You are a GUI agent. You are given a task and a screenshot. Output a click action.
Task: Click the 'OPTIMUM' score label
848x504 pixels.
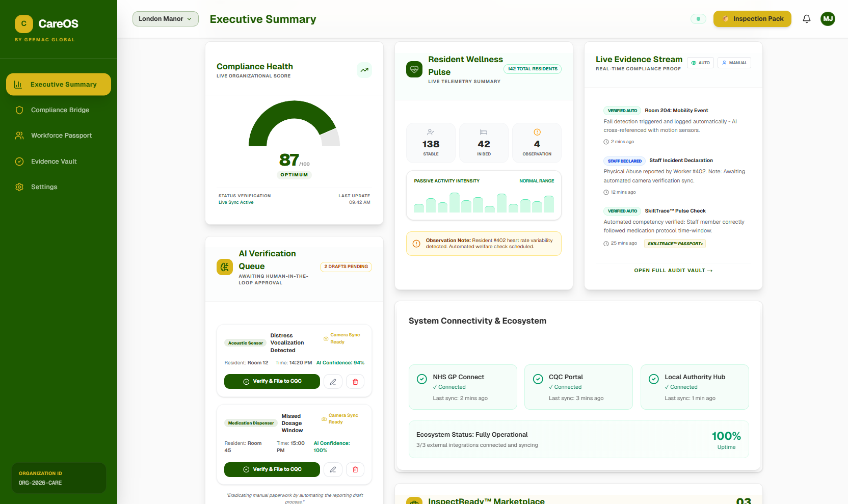coord(294,175)
